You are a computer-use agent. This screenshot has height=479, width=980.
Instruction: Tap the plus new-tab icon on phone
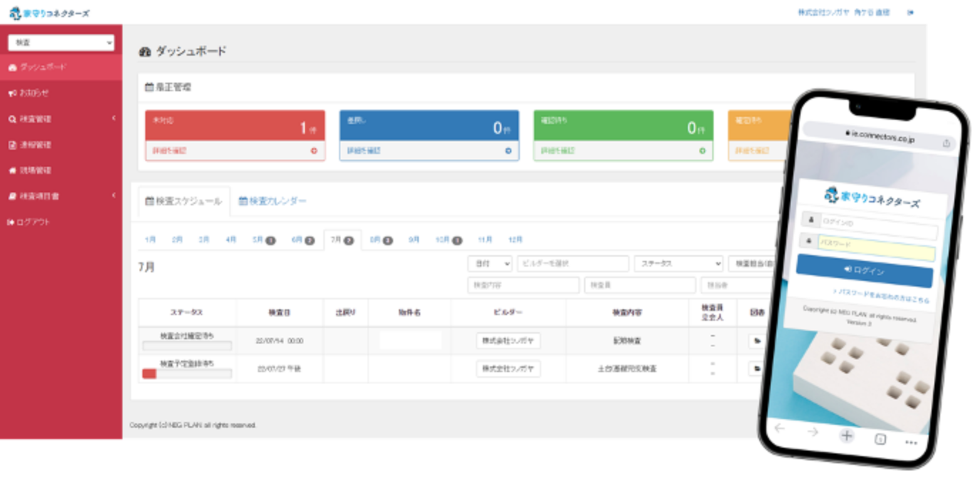pos(846,436)
